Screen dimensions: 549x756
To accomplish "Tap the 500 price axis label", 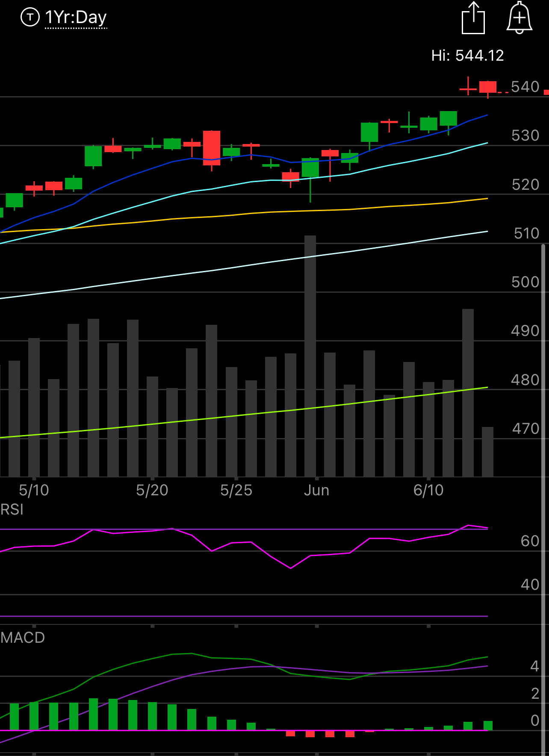I will click(x=525, y=282).
